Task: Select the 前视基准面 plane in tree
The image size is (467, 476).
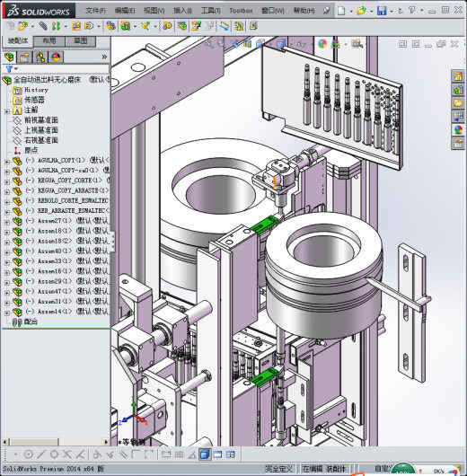Action: tap(40, 120)
